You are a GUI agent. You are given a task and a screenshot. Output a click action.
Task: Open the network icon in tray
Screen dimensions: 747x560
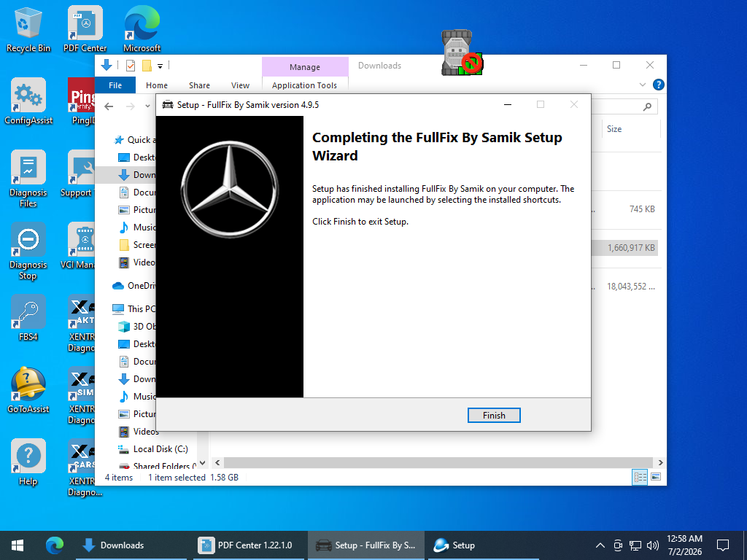pyautogui.click(x=635, y=545)
